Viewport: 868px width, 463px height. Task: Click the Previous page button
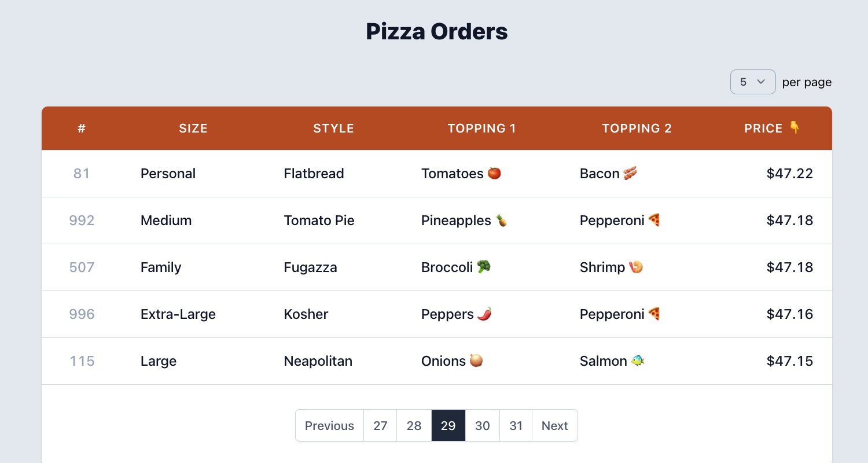(x=330, y=425)
